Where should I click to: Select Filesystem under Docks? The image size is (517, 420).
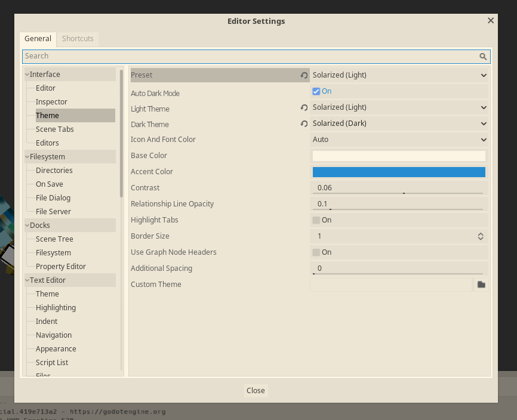pos(53,253)
